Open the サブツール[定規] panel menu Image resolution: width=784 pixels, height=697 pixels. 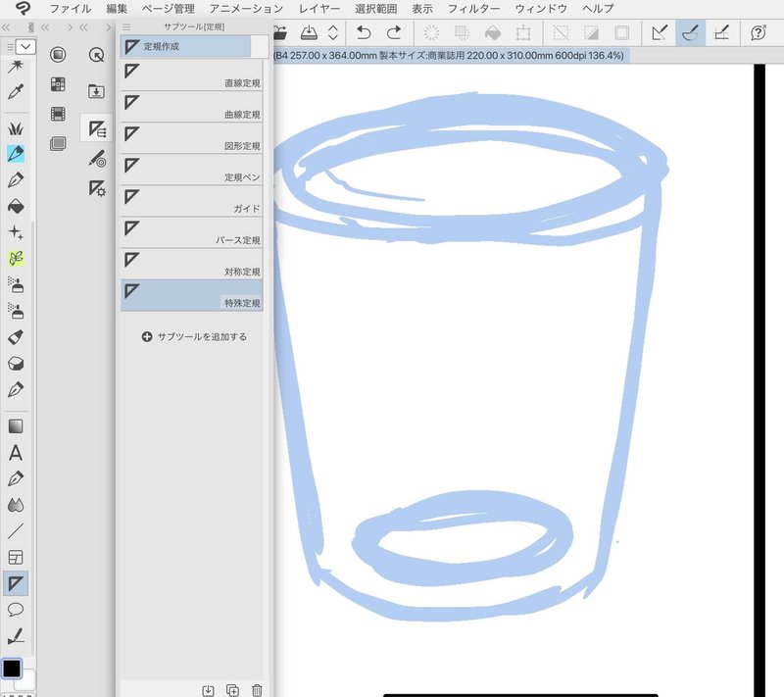coord(126,27)
